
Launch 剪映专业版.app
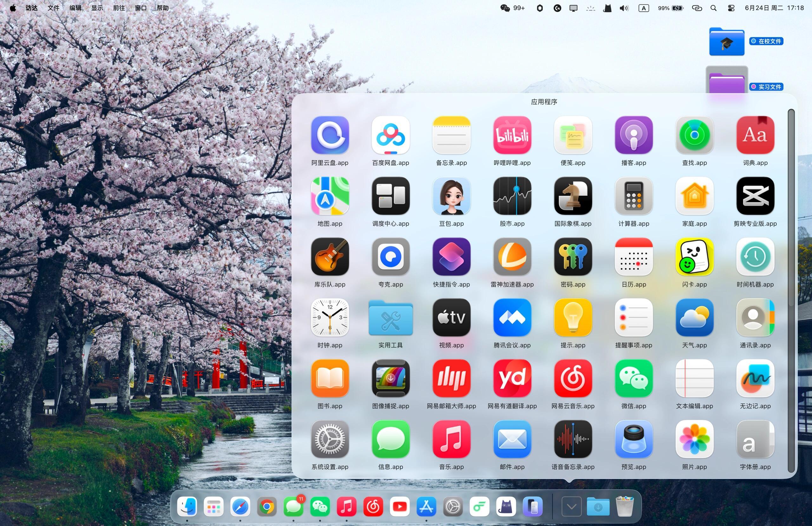point(755,196)
